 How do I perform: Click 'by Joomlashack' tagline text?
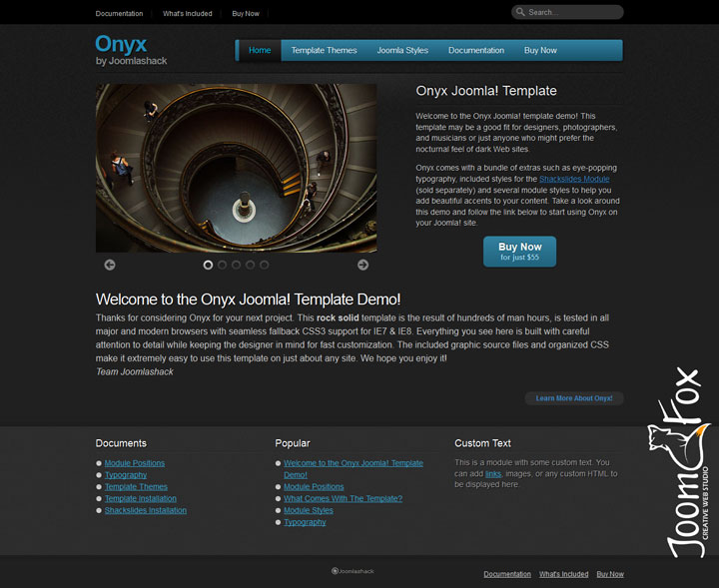(131, 61)
